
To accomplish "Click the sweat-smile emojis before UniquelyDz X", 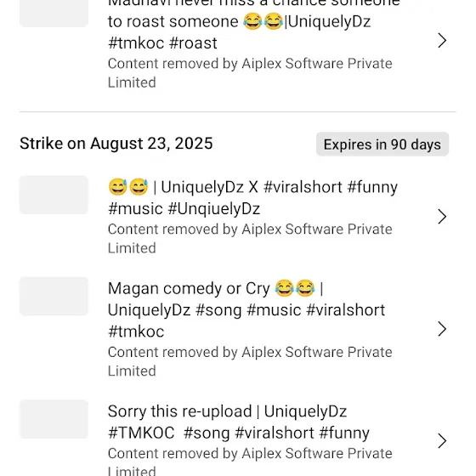I will tap(128, 187).
